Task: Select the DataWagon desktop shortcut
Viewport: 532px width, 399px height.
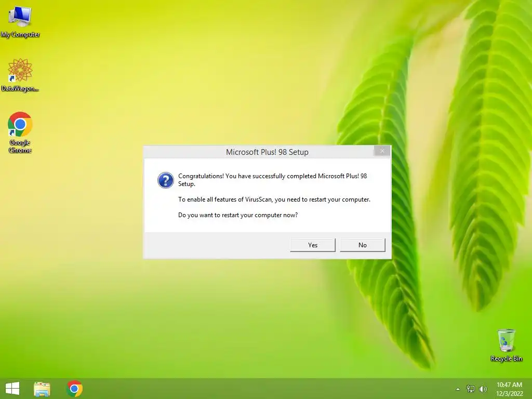Action: click(x=20, y=75)
